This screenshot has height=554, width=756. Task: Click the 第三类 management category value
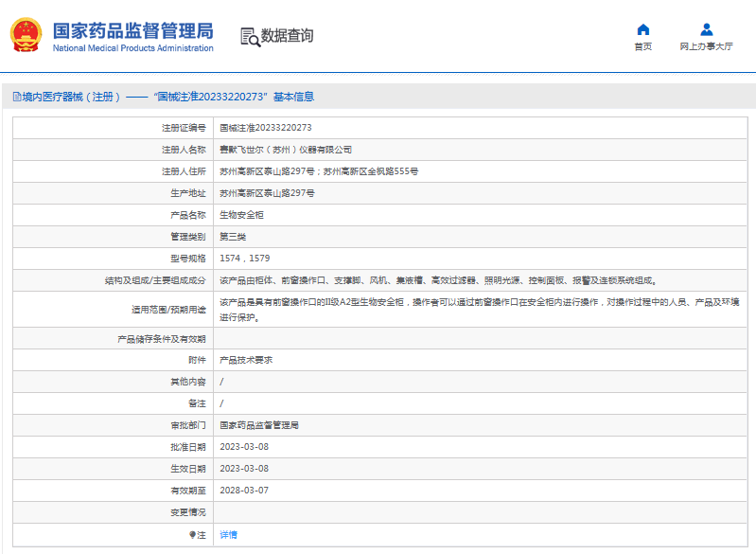[x=232, y=236]
